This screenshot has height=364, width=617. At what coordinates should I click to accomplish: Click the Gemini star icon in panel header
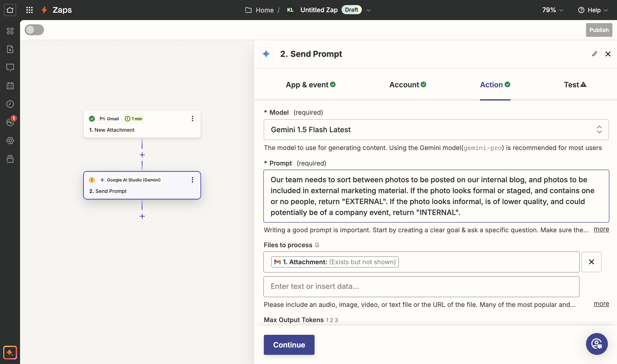pos(266,54)
